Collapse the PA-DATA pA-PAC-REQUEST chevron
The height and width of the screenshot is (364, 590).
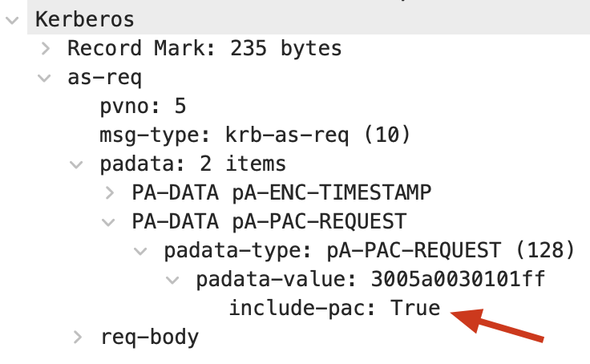click(108, 222)
